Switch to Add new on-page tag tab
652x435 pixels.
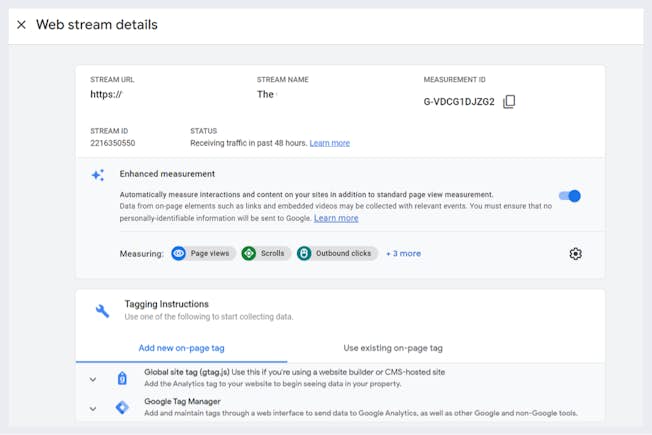pyautogui.click(x=181, y=348)
